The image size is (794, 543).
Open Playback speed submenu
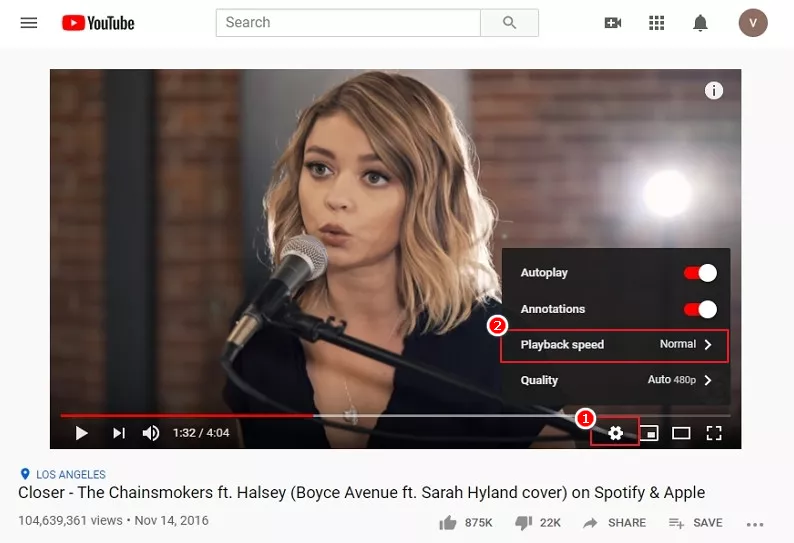pyautogui.click(x=615, y=345)
